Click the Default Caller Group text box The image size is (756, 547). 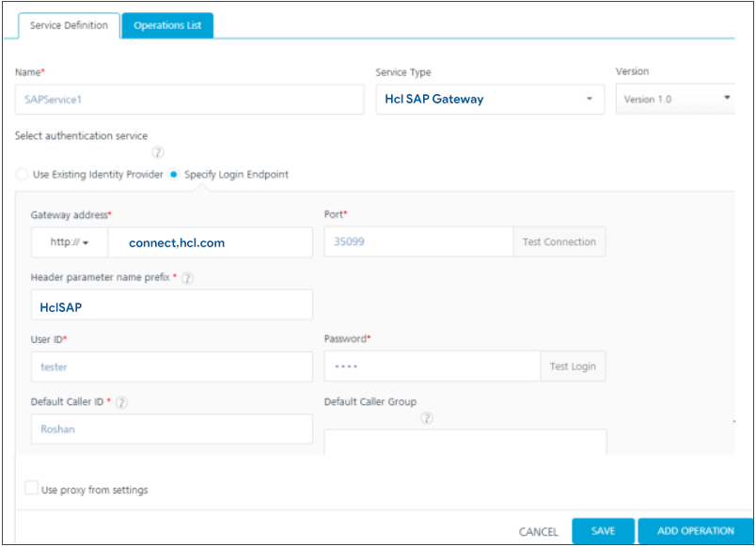pos(465,440)
